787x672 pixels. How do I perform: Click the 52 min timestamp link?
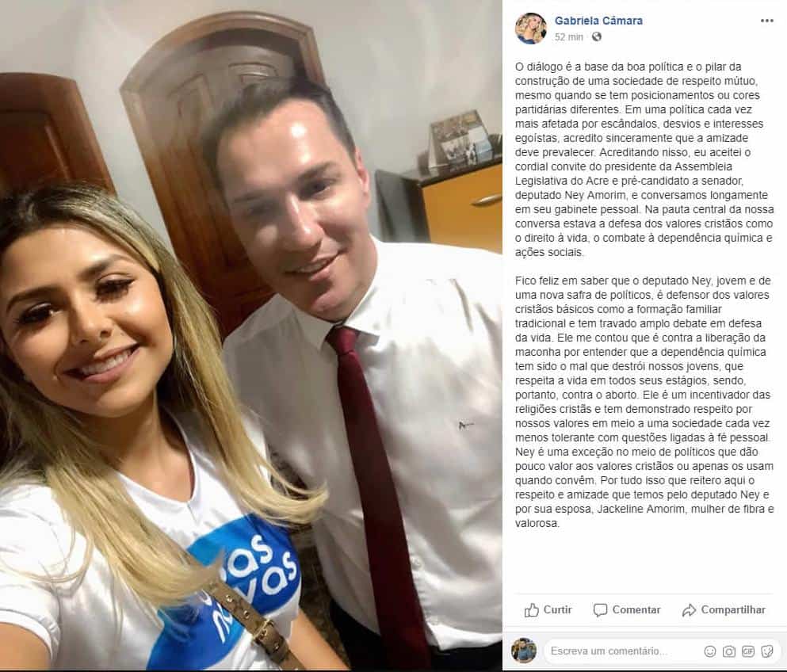[x=569, y=36]
